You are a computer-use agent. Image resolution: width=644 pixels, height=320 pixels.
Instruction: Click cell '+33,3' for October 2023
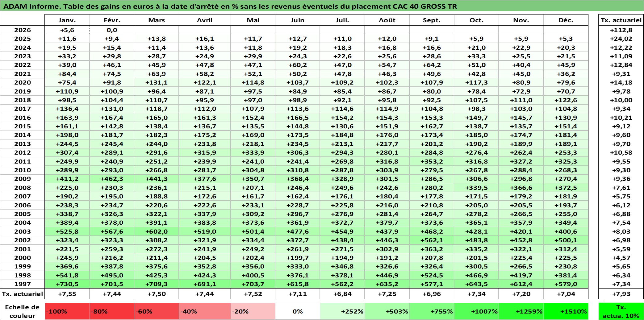476,56
